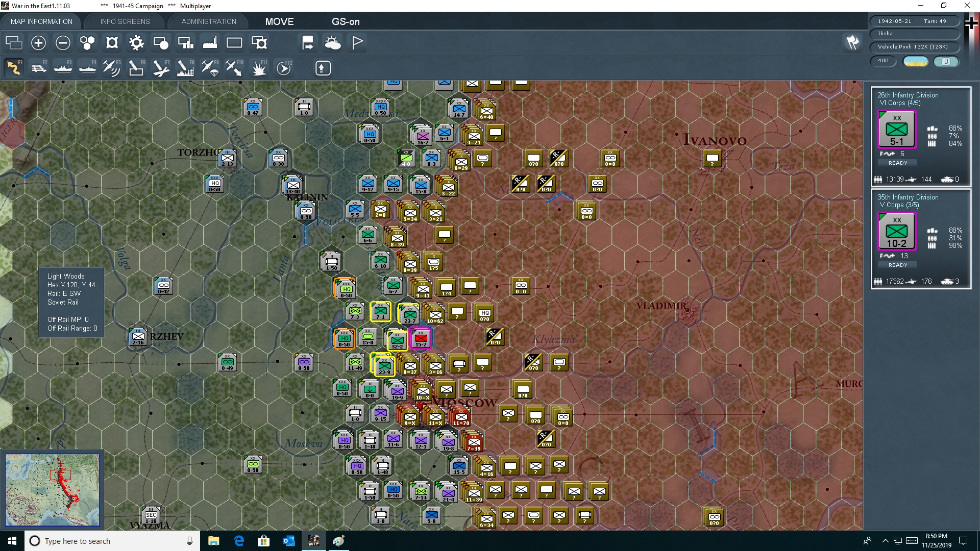This screenshot has width=980, height=551.
Task: Click the 5-1 unit counter in side panel
Action: click(x=897, y=130)
